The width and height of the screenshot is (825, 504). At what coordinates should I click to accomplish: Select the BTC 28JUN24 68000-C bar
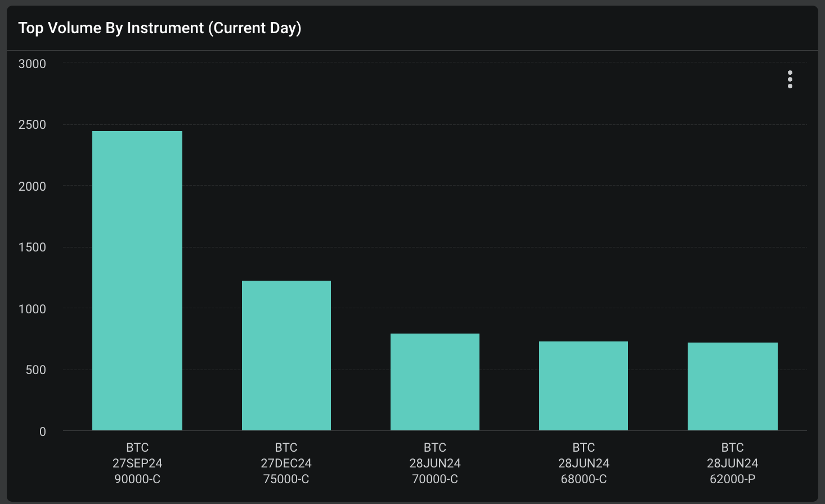(584, 386)
